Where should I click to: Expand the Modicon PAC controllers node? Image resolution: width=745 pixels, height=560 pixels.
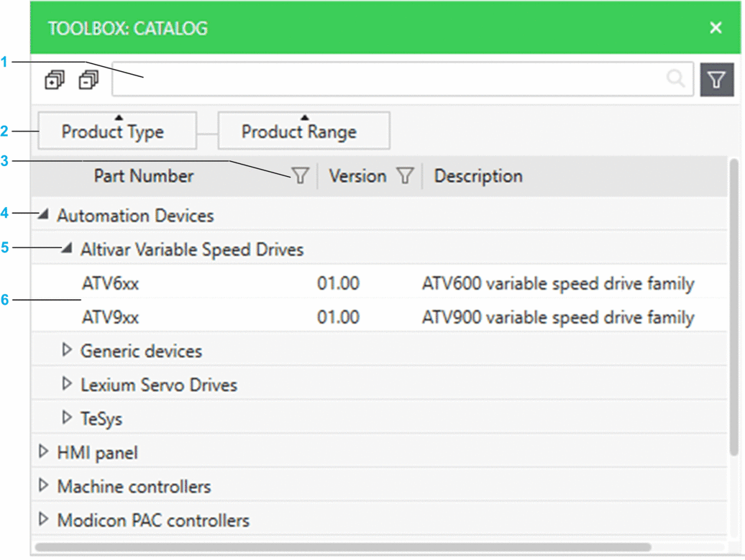coord(43,519)
